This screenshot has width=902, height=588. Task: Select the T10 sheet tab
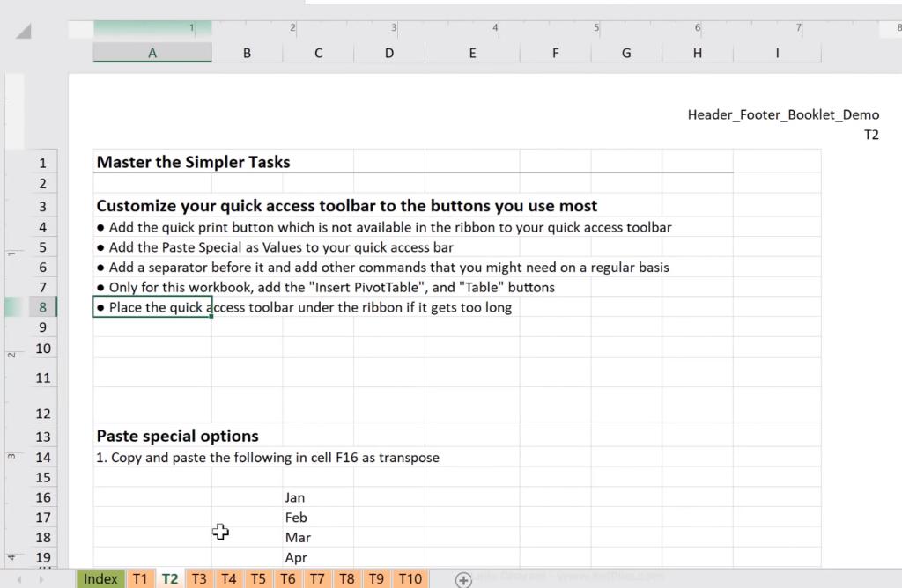[x=410, y=578]
